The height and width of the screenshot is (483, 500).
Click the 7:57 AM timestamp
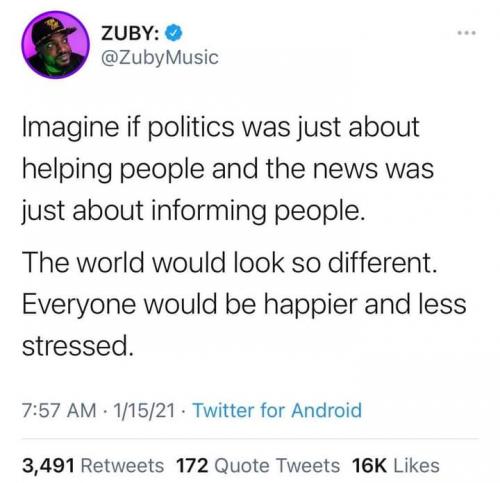(x=59, y=410)
